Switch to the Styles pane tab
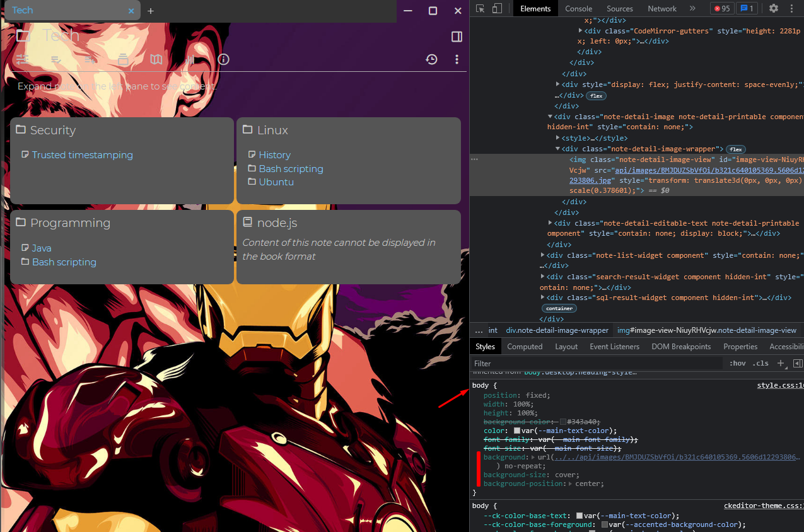 point(485,347)
